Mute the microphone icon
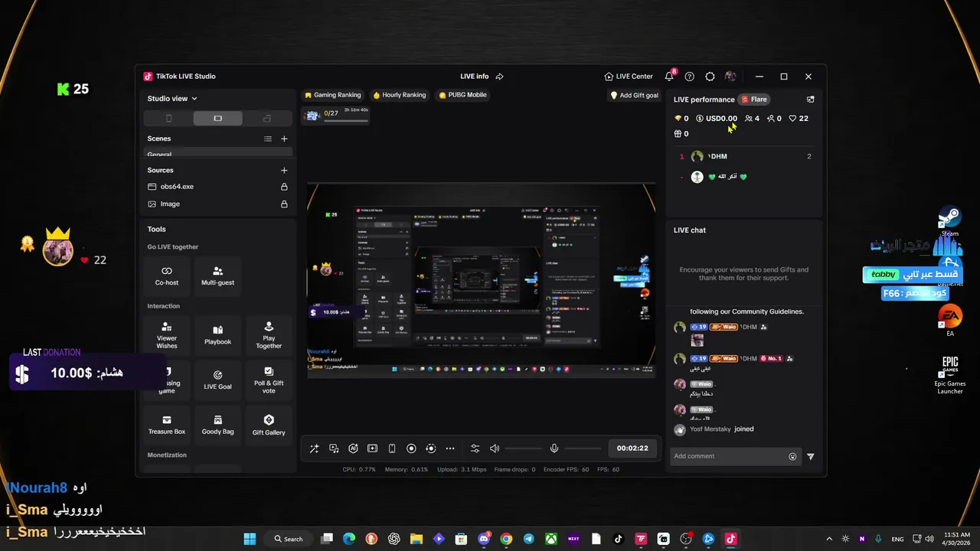 click(554, 448)
